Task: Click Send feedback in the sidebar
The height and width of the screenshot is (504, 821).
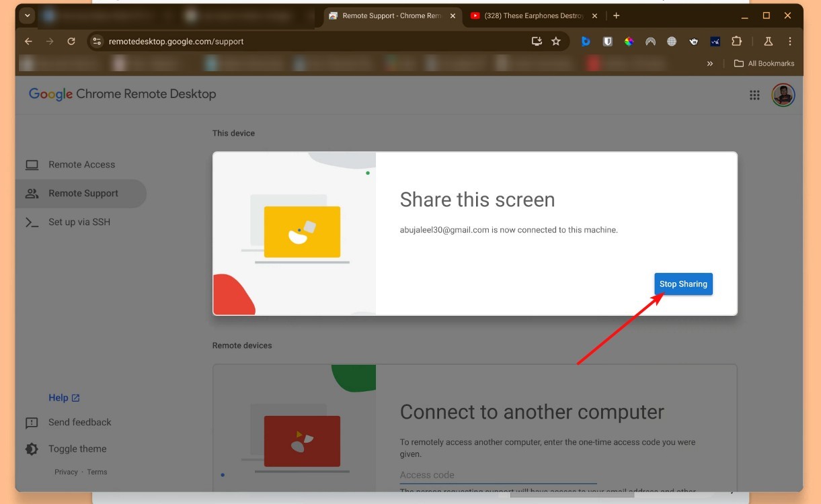Action: pyautogui.click(x=69, y=423)
